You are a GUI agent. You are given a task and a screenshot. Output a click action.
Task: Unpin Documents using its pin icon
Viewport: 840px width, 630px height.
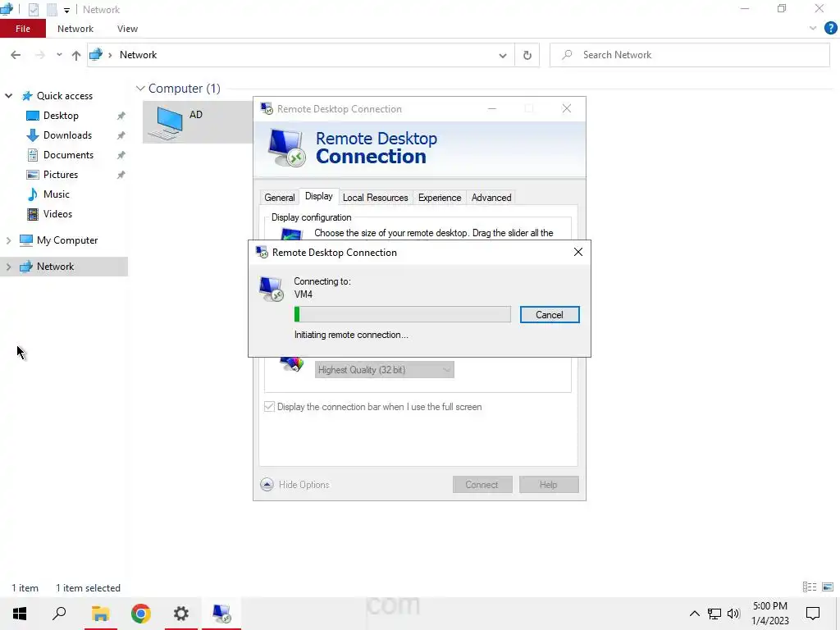[121, 155]
